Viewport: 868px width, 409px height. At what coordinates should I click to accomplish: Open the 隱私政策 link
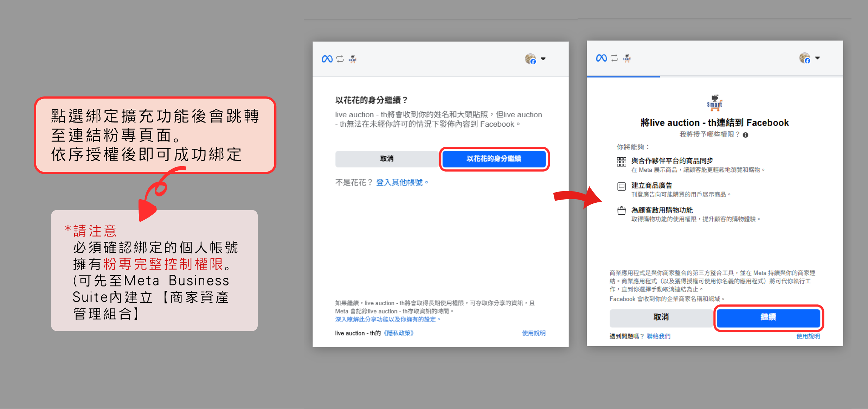pos(399,333)
